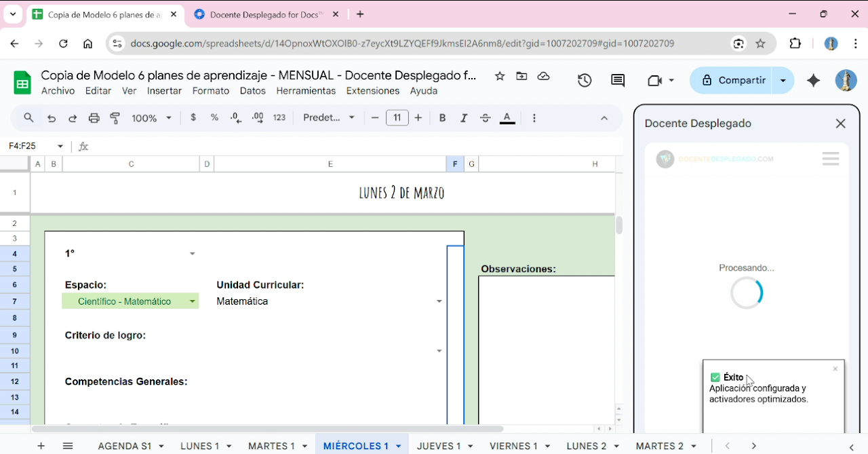Image resolution: width=868 pixels, height=454 pixels.
Task: Open the Extensiones menu
Action: (373, 91)
